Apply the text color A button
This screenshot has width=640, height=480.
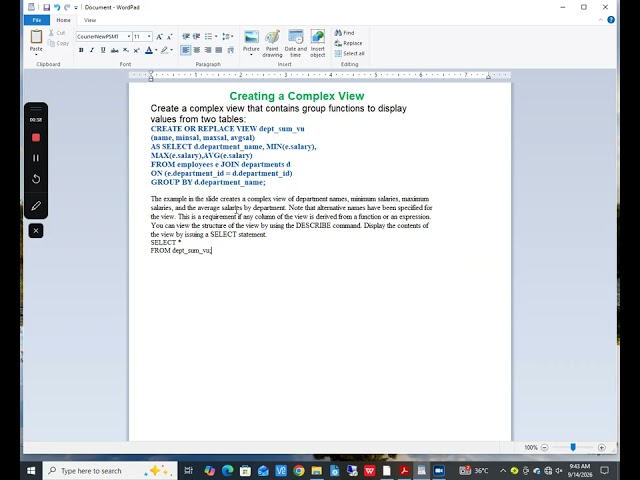pos(149,50)
